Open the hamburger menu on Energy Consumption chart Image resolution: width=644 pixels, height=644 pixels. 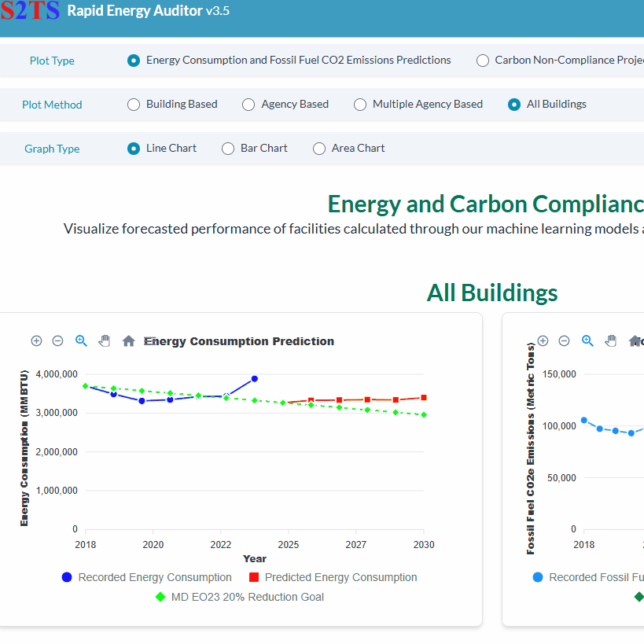[x=151, y=340]
